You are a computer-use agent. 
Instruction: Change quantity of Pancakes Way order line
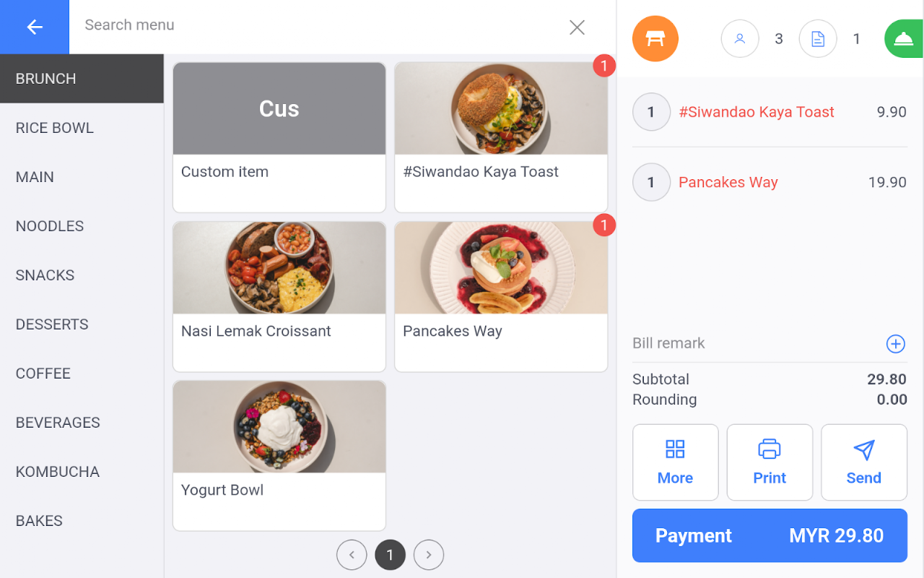[651, 182]
